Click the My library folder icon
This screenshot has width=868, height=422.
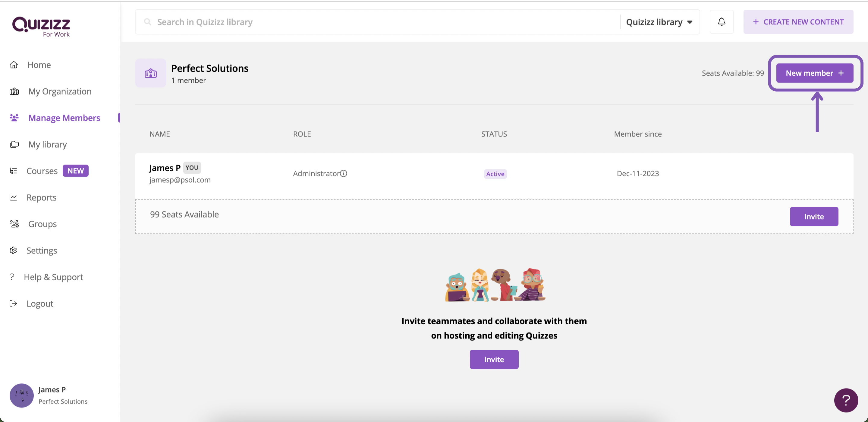(14, 144)
